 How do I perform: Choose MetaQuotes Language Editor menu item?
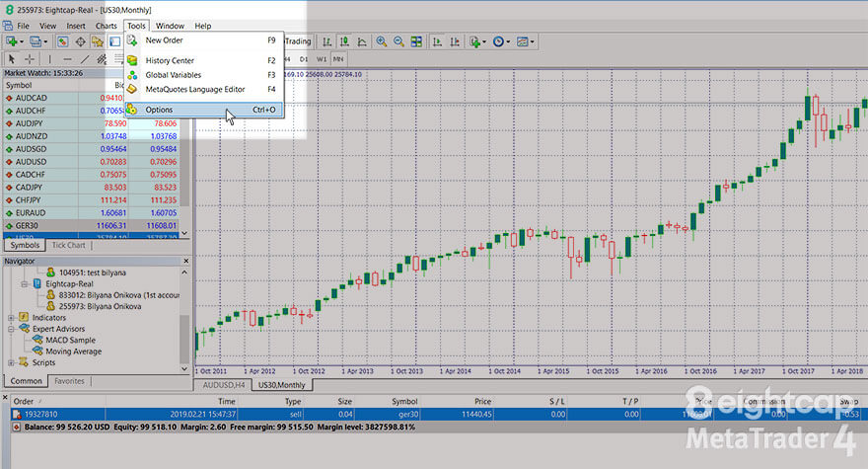coord(204,89)
